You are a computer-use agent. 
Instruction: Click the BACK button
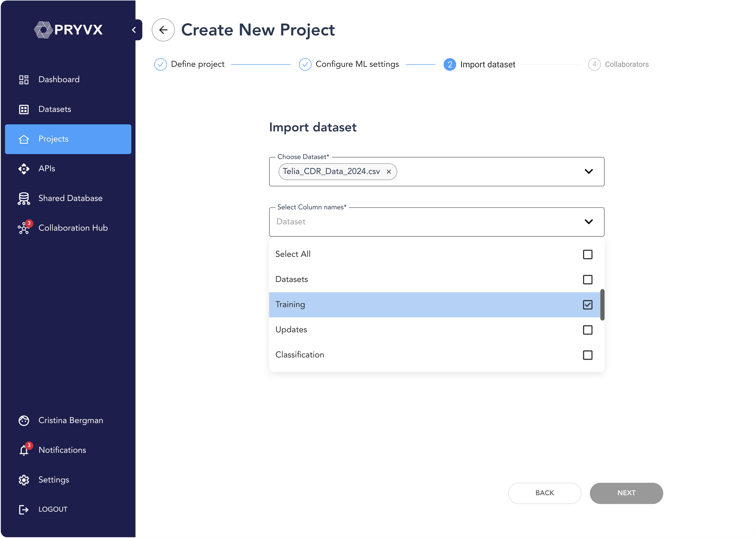[544, 493]
